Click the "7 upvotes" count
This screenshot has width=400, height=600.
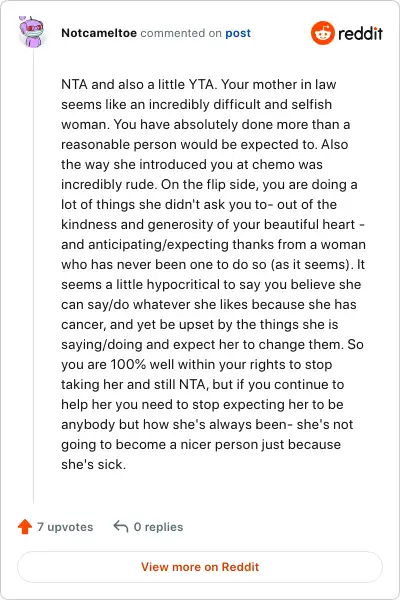(x=65, y=527)
